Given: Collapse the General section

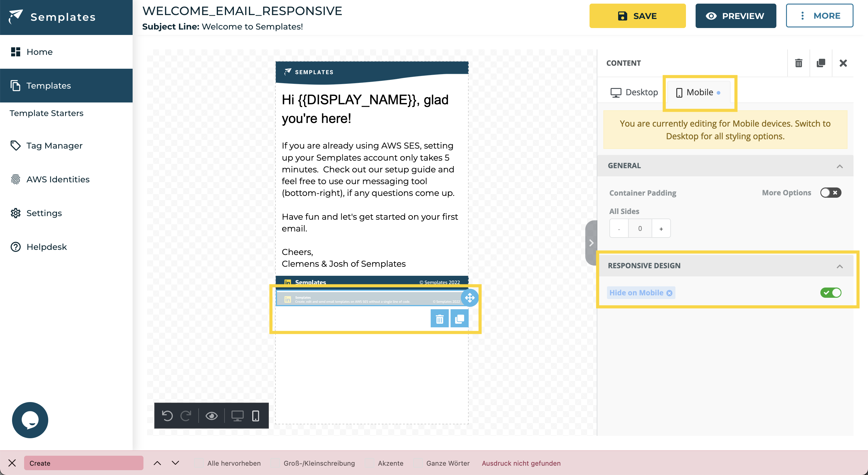Looking at the screenshot, I should (x=840, y=166).
